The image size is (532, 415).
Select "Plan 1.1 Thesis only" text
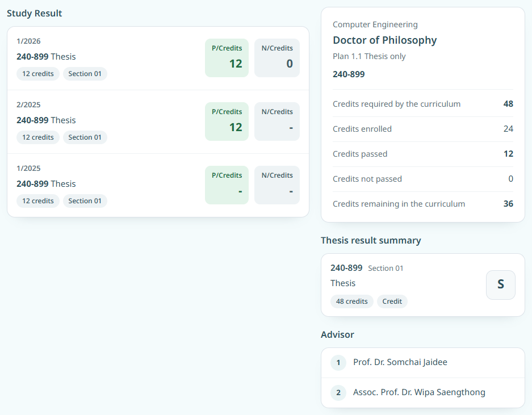point(369,56)
